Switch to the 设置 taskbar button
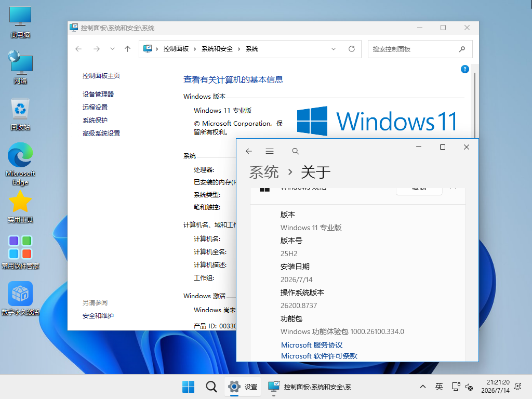532x399 pixels. coord(242,387)
